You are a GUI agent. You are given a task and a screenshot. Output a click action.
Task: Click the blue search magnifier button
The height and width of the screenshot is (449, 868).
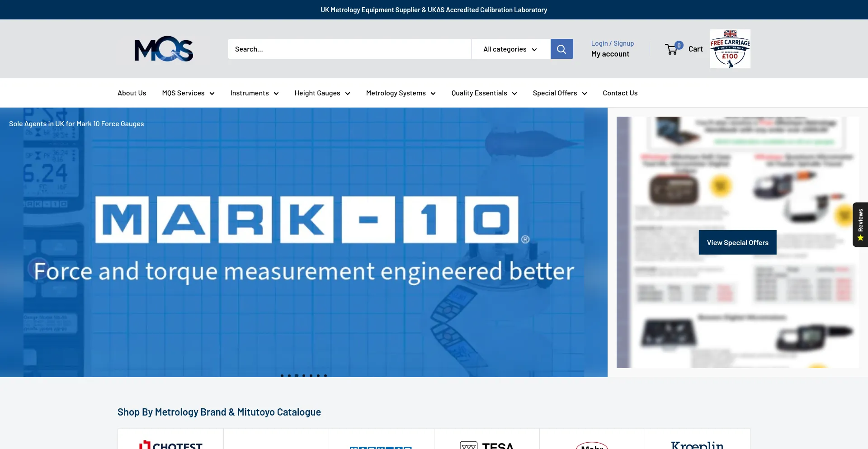point(561,49)
